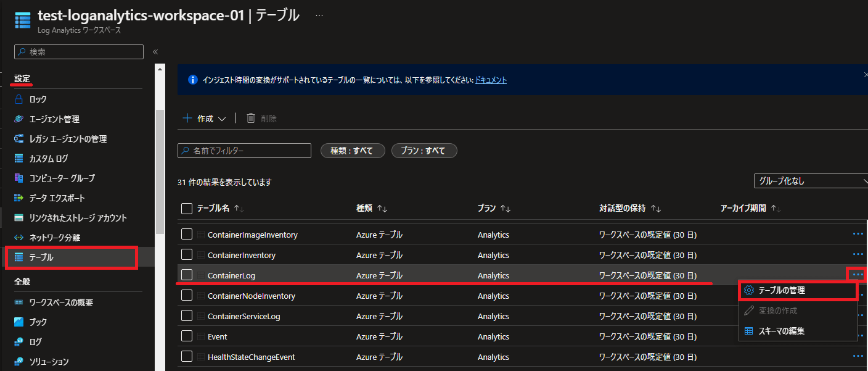Click the 名前でフィルター filter field
The width and height of the screenshot is (868, 371).
[244, 151]
